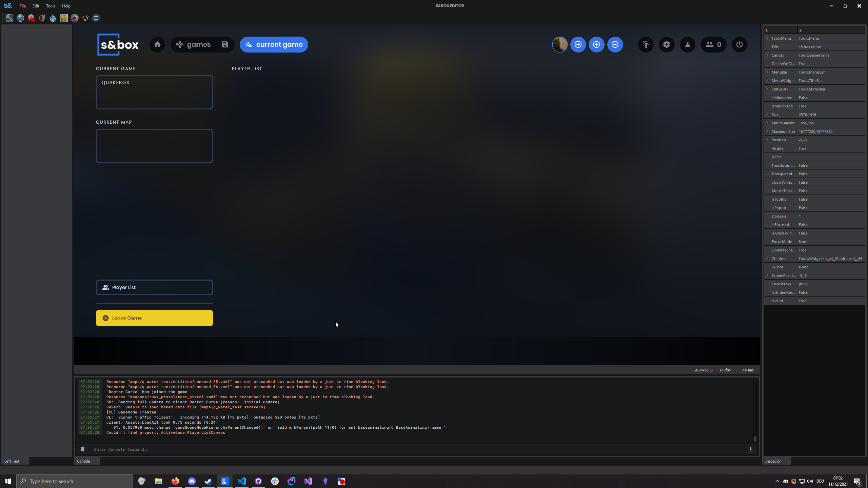Screen dimensions: 868x488
Task: Expand the MenuBar property row
Action: 767,72
